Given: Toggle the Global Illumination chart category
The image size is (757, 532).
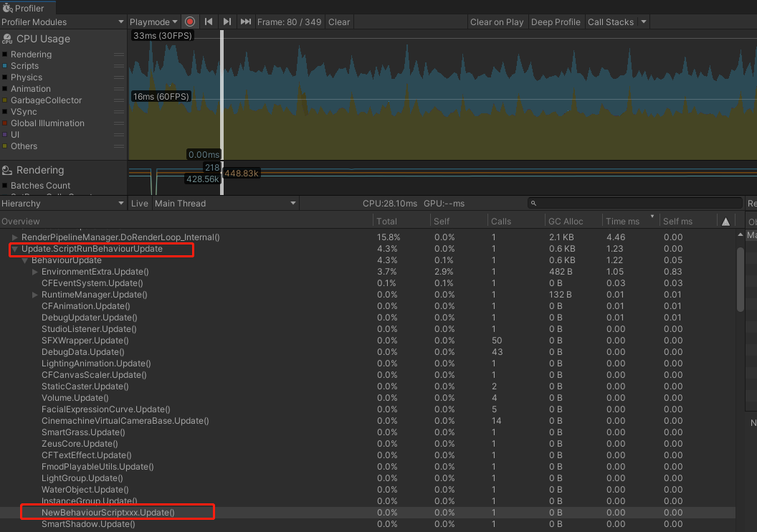Looking at the screenshot, I should [x=6, y=123].
